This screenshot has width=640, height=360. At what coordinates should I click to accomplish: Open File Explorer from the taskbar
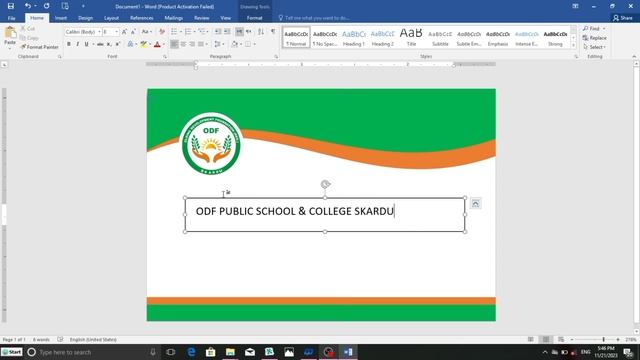tap(230, 352)
